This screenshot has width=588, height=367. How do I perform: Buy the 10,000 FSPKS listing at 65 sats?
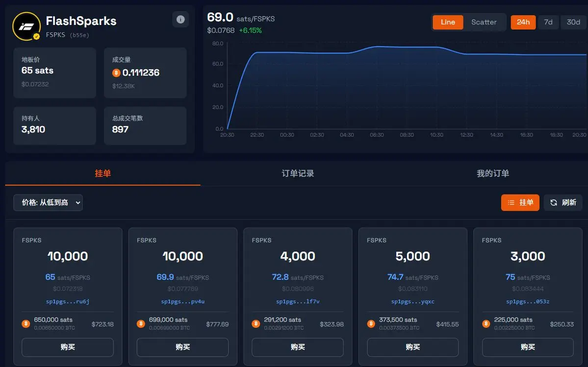(68, 347)
